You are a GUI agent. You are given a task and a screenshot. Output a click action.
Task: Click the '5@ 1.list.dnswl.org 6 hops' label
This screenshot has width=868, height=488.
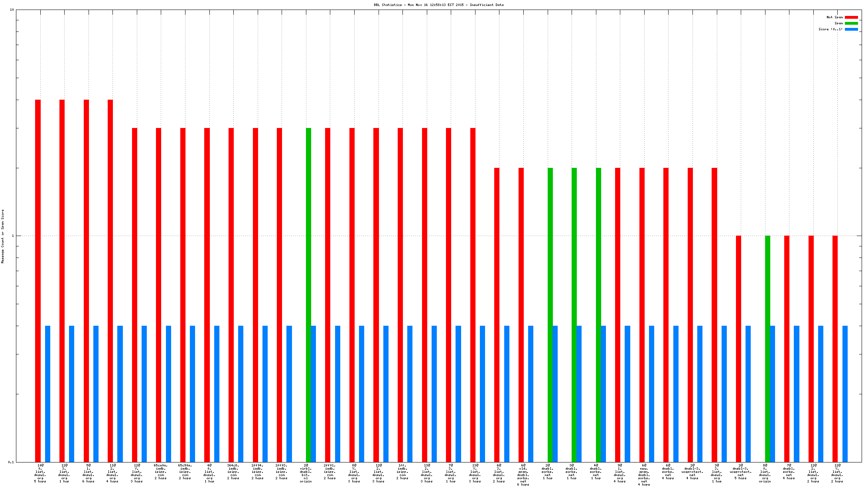(88, 473)
